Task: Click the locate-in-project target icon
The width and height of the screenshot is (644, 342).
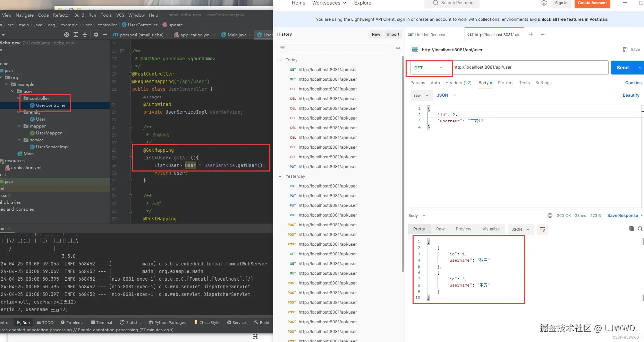Action: point(67,35)
